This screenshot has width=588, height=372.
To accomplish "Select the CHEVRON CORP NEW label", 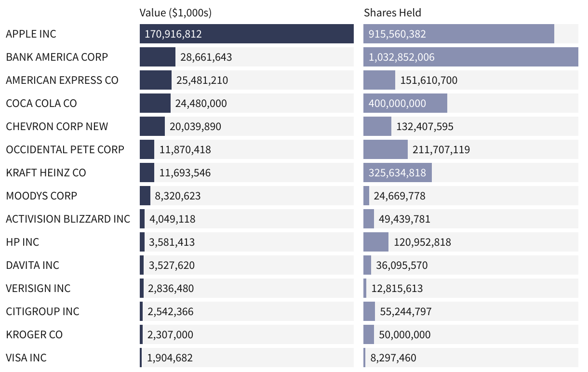I will click(x=57, y=126).
